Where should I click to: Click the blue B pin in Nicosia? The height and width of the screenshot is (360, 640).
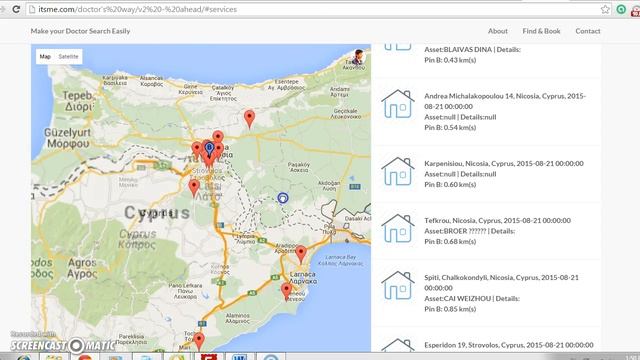209,149
